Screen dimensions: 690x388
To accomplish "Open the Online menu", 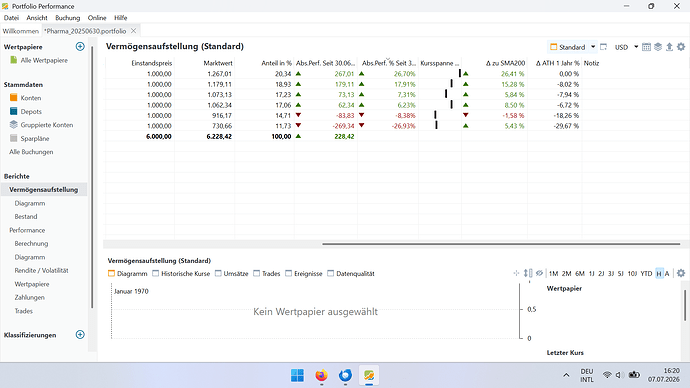I will pyautogui.click(x=97, y=18).
